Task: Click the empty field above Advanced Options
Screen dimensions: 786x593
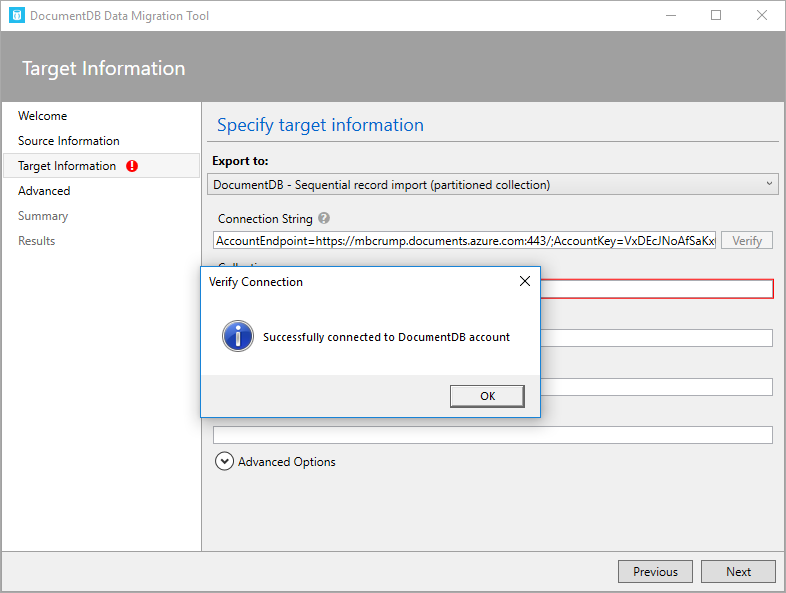Action: coord(492,435)
